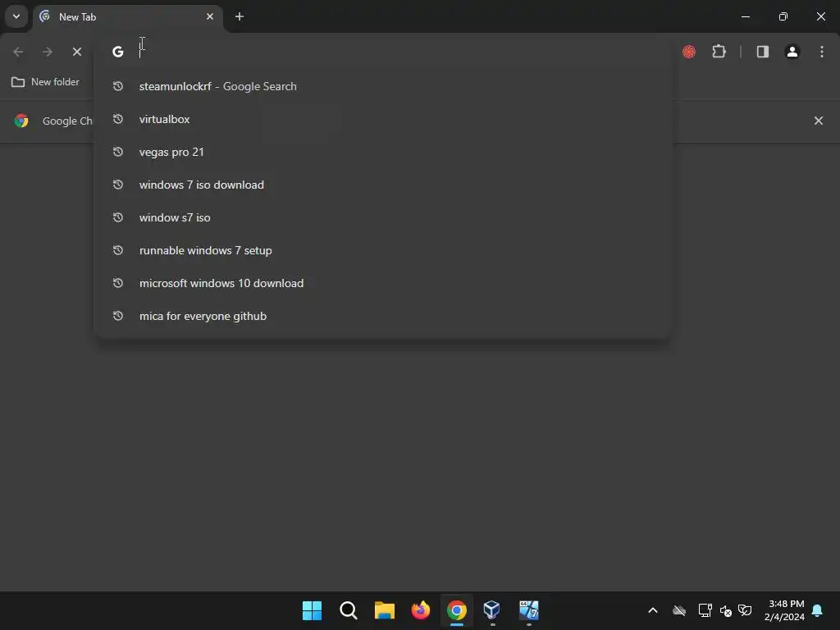Open the Windows 7 VM taskbar icon

click(x=529, y=610)
